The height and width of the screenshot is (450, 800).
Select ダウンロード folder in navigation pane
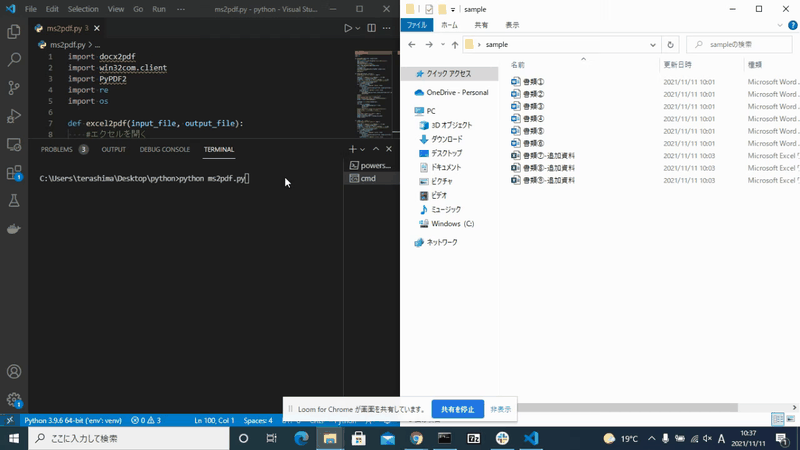coord(443,139)
